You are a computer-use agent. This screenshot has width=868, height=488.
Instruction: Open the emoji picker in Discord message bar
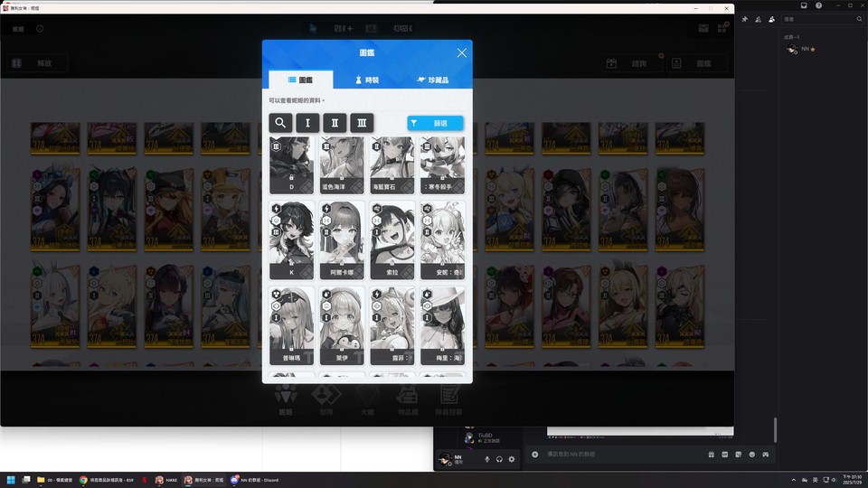[x=751, y=455]
